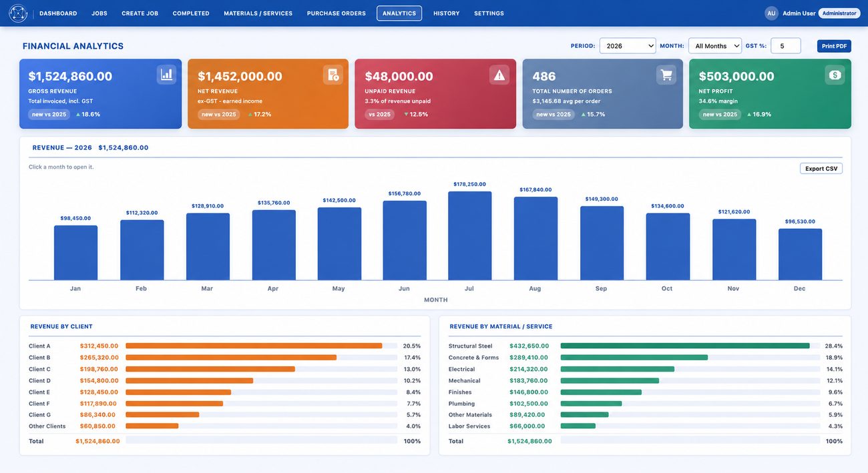Click the Client C row label
This screenshot has height=473, width=868.
coord(39,369)
